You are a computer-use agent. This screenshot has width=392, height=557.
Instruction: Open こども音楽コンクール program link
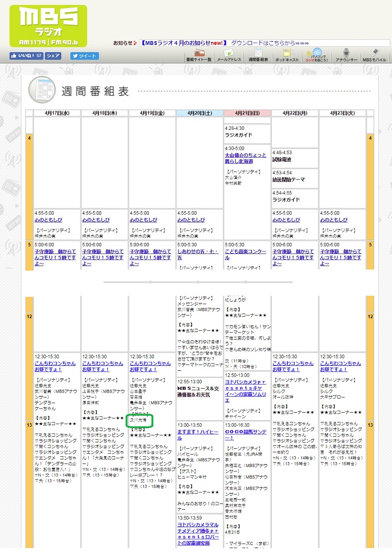(x=245, y=254)
